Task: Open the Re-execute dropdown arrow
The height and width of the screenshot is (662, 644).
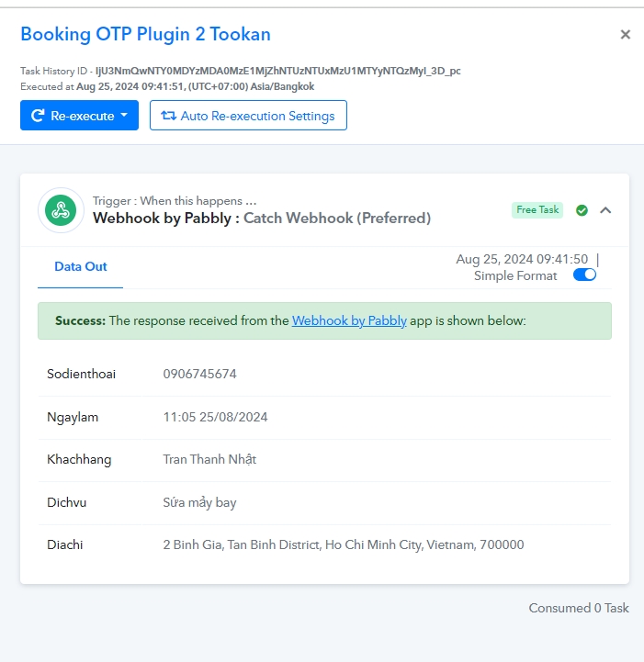Action: click(x=124, y=115)
